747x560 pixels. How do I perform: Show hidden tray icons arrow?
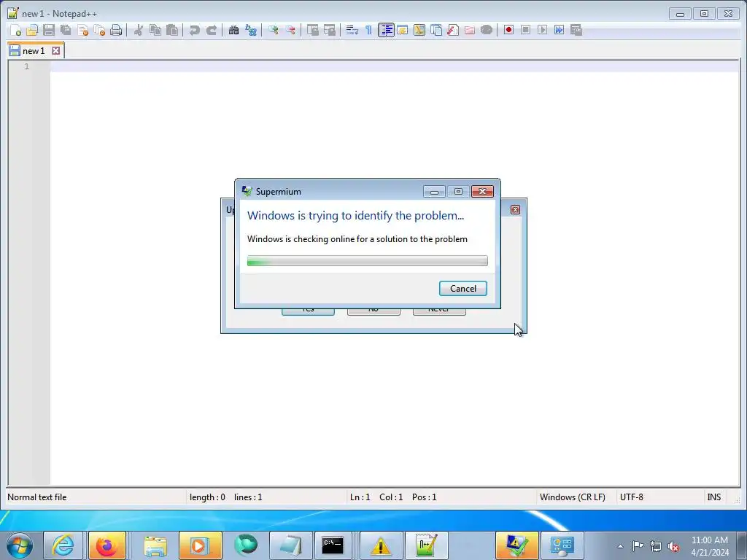[620, 546]
